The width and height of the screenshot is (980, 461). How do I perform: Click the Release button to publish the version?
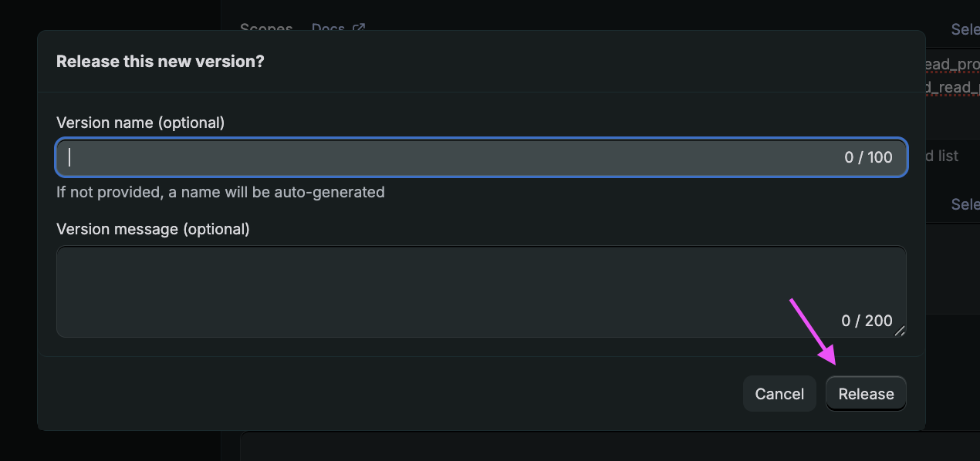pos(865,393)
